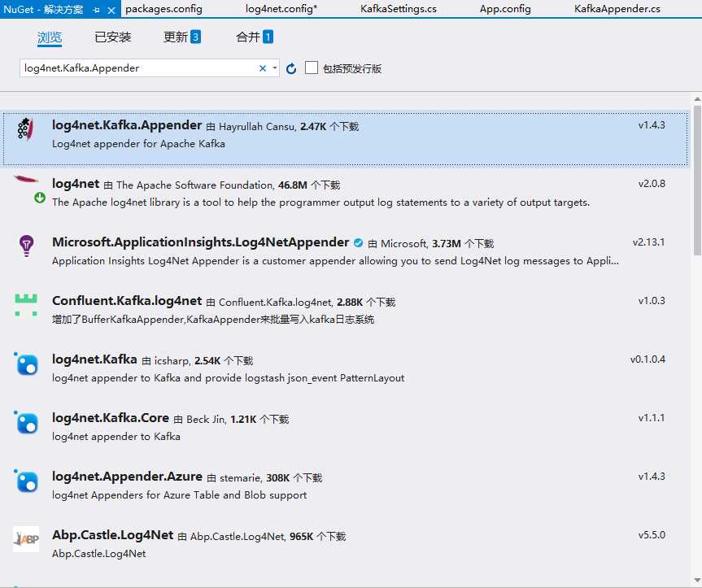Click the Confluent.Kafka.log4net green package icon

pos(26,305)
